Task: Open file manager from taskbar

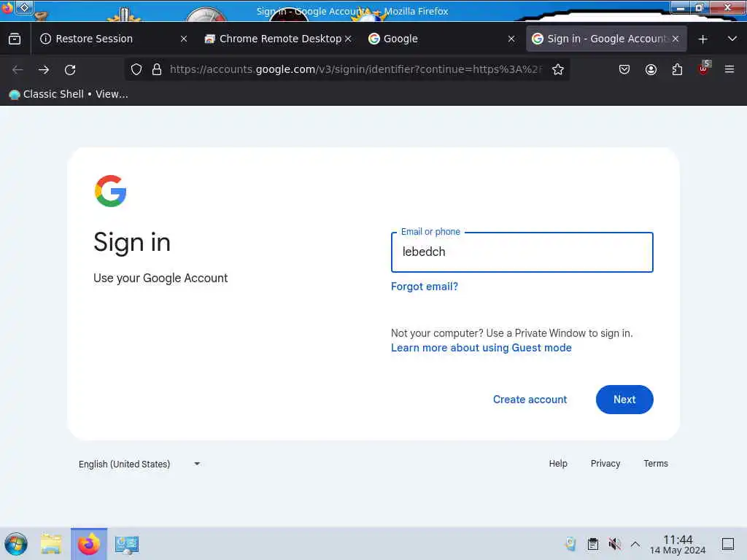Action: click(x=51, y=544)
